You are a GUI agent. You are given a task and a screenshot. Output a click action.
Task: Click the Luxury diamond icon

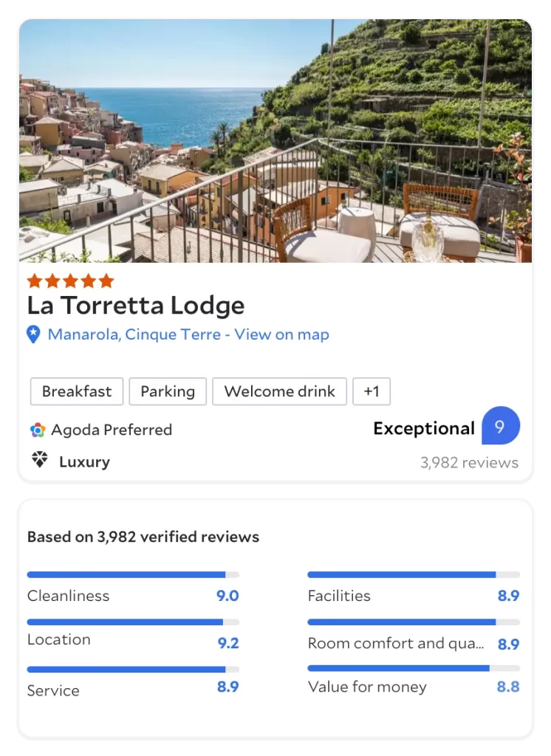pos(39,461)
